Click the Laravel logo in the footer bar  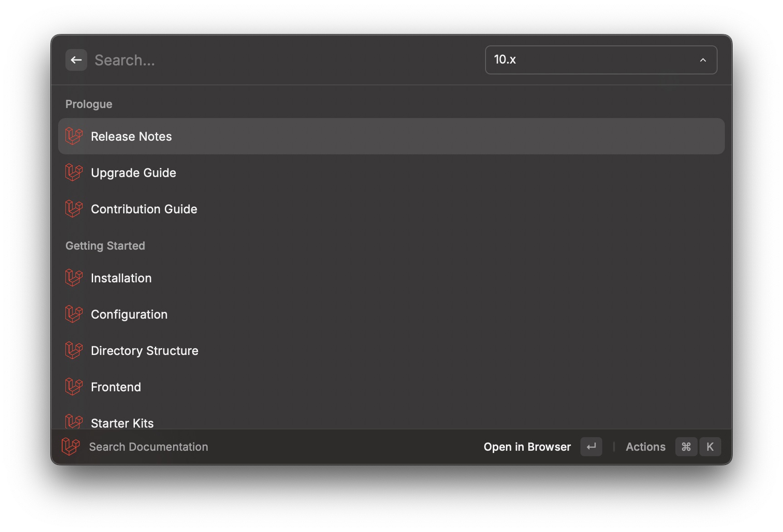(x=70, y=447)
